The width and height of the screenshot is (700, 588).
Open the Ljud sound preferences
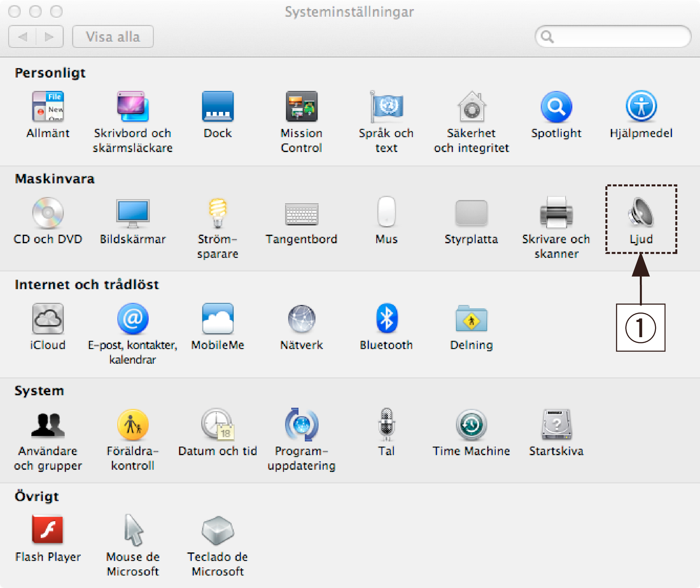point(640,213)
